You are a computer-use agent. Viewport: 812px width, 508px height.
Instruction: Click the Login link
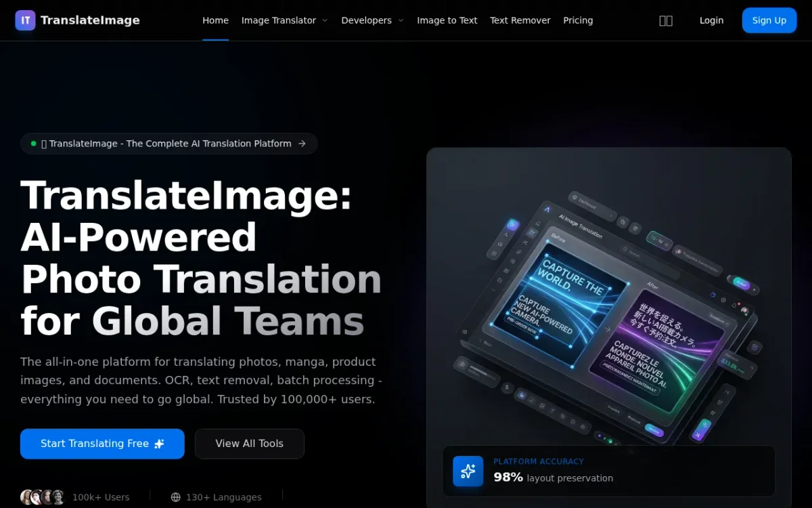(711, 20)
